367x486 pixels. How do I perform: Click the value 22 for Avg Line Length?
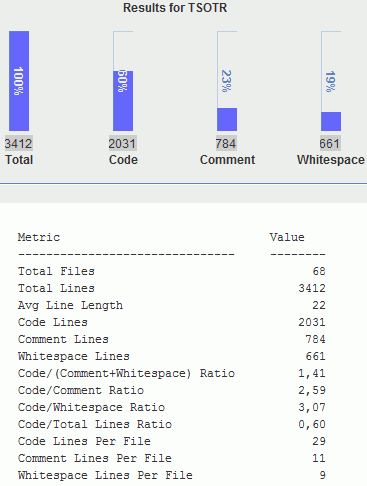[x=319, y=305]
